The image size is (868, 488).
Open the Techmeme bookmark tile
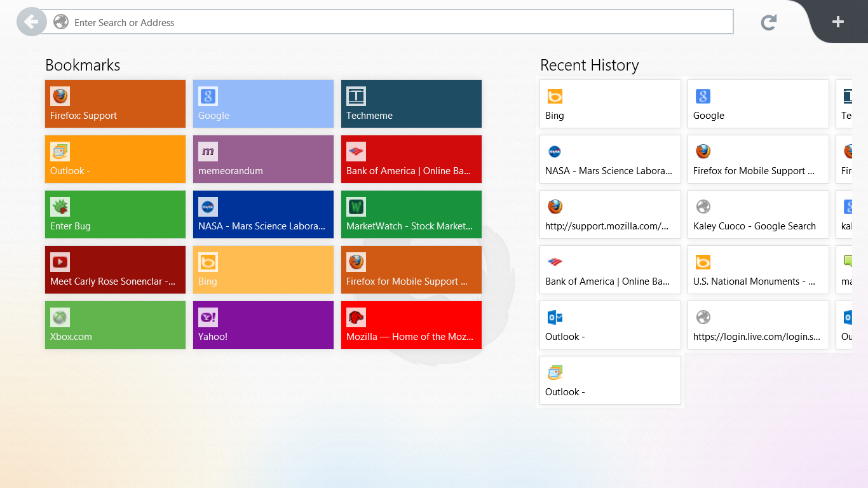coord(411,104)
